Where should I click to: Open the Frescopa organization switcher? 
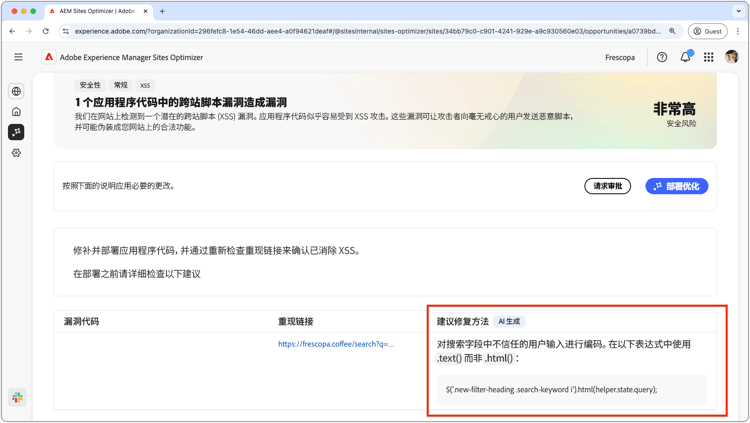(620, 57)
